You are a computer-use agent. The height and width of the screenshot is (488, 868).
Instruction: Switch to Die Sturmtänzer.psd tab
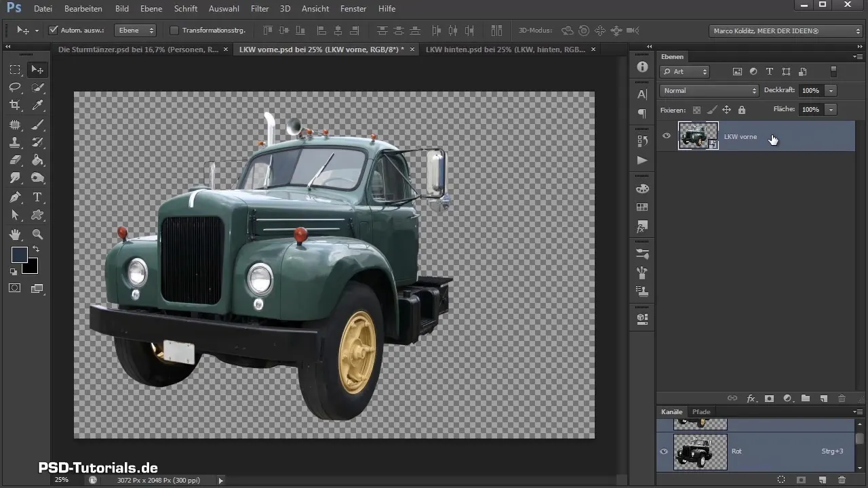[138, 49]
